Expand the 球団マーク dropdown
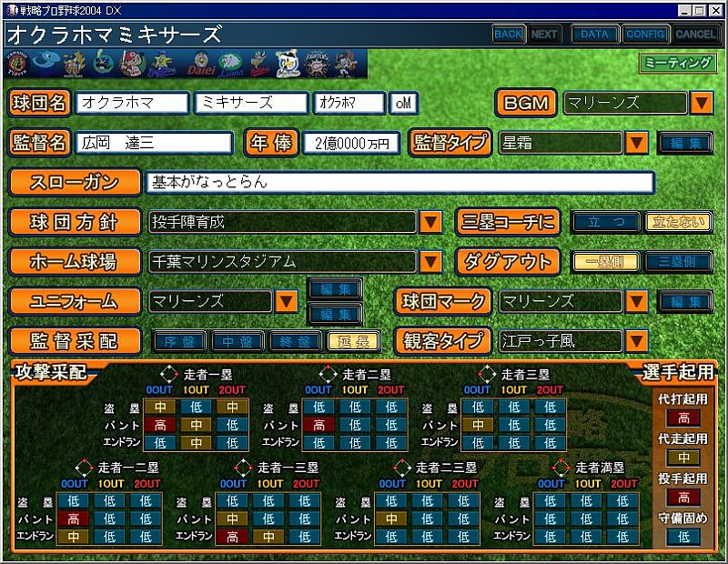 [636, 302]
